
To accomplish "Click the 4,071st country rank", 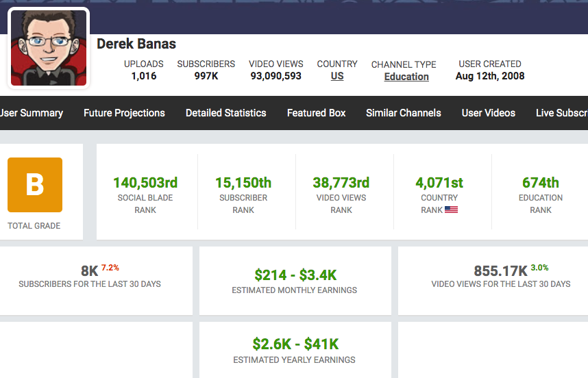I will (439, 183).
